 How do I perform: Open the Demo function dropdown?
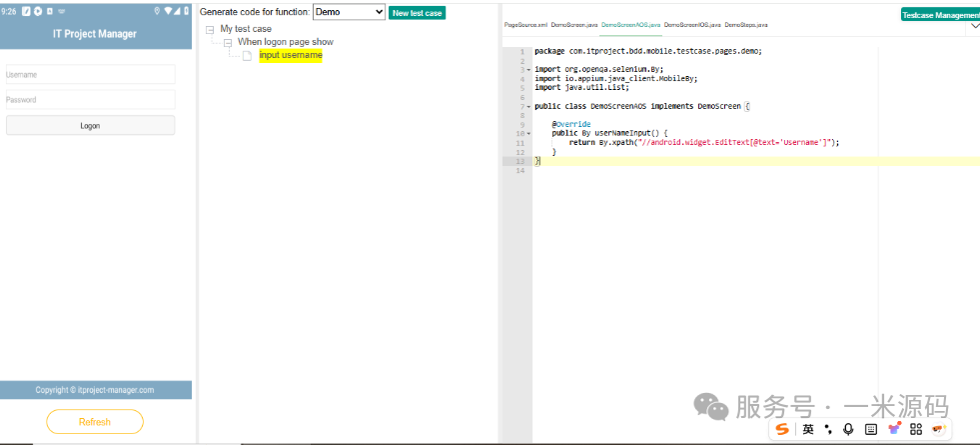click(x=349, y=12)
